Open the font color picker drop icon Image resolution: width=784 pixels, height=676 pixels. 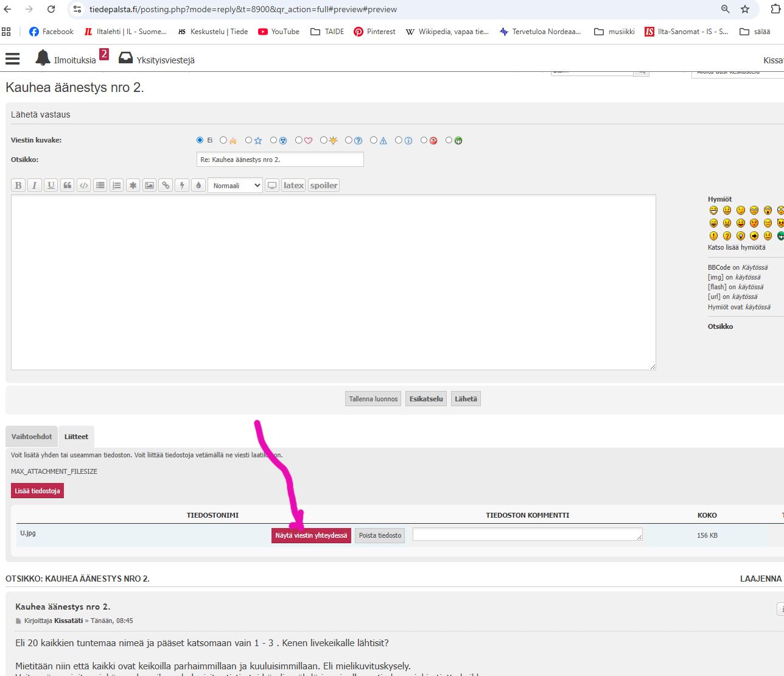(x=198, y=185)
